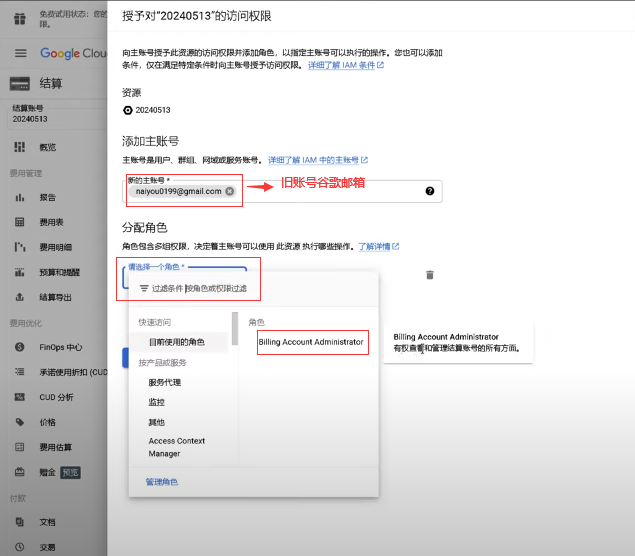635x556 pixels.
Task: Open FinOps 中心 in the sidebar
Action: click(x=61, y=347)
